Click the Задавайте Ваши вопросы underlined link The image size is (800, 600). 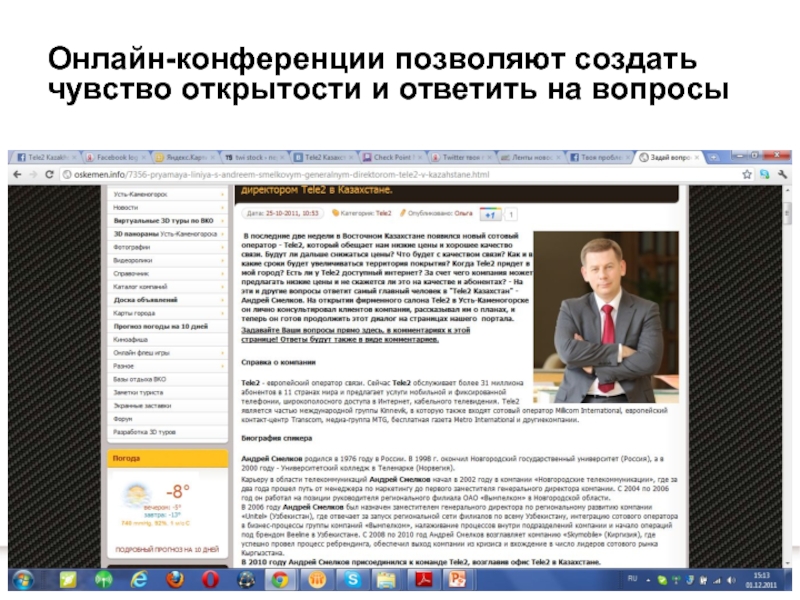pos(356,335)
